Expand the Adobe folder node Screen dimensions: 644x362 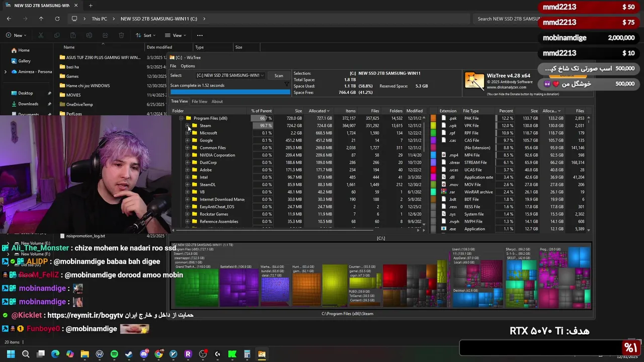point(187,170)
